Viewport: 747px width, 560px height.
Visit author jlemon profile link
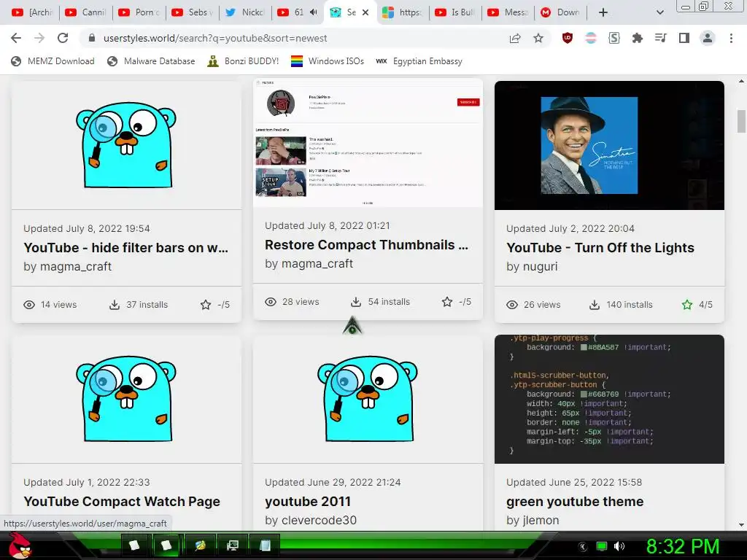(x=541, y=520)
